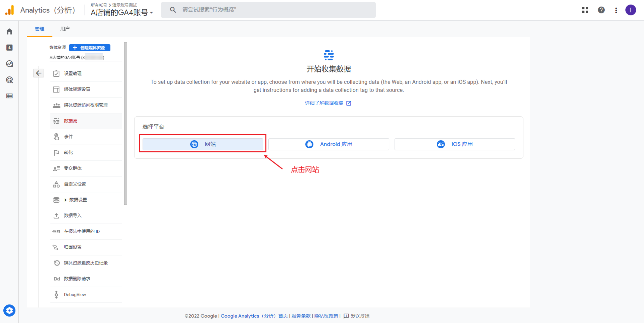The image size is (644, 323).
Task: Open Advertising target icon in sidebar
Action: click(x=9, y=80)
